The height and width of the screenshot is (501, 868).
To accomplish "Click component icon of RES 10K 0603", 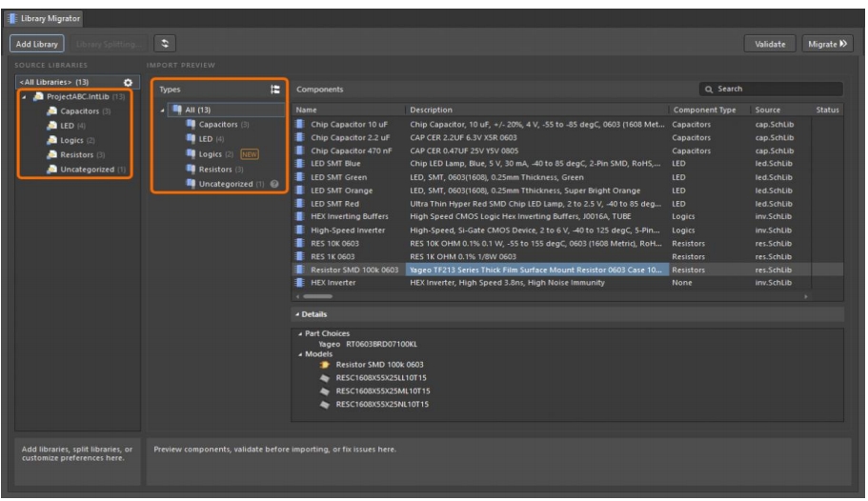I will coord(300,243).
